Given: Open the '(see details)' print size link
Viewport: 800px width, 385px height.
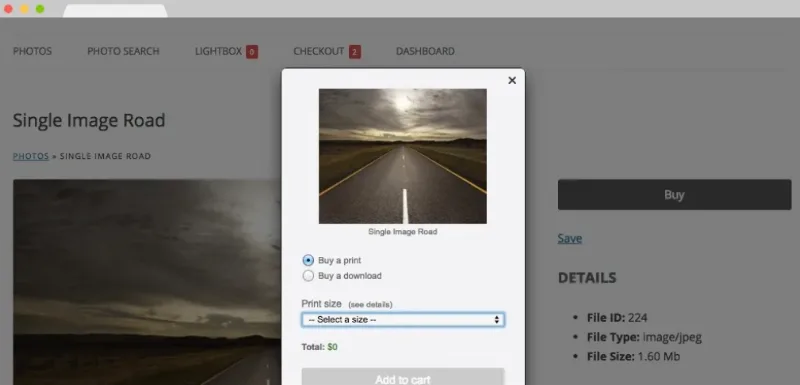Looking at the screenshot, I should tap(370, 304).
